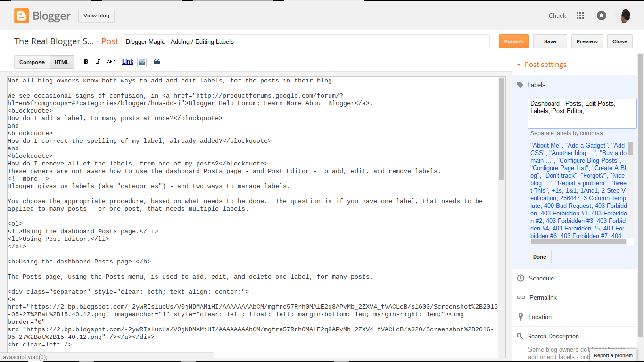Click the Schedule clock icon
This screenshot has height=362, width=644.
click(x=520, y=278)
